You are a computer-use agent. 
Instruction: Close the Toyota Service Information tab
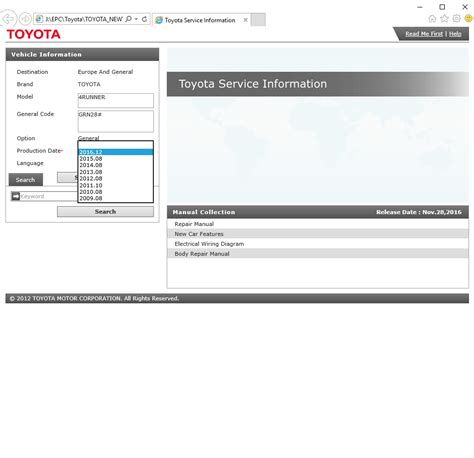245,20
